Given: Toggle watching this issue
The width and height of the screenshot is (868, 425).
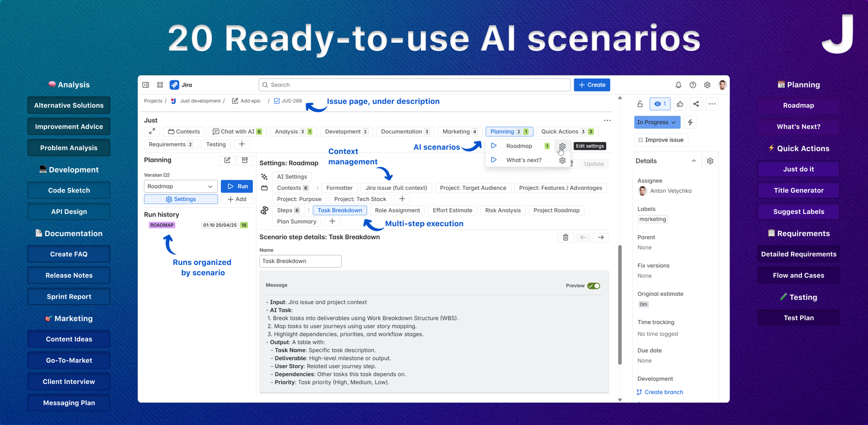Looking at the screenshot, I should tap(660, 104).
